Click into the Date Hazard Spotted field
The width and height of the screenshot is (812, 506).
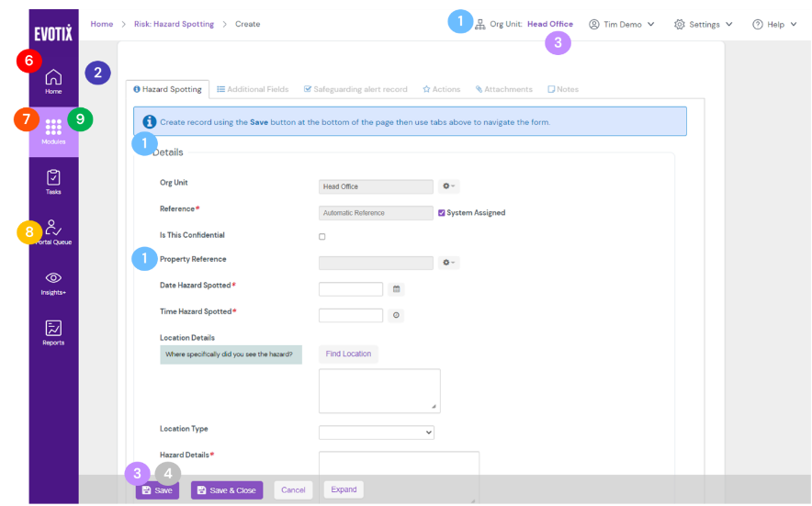tap(350, 289)
